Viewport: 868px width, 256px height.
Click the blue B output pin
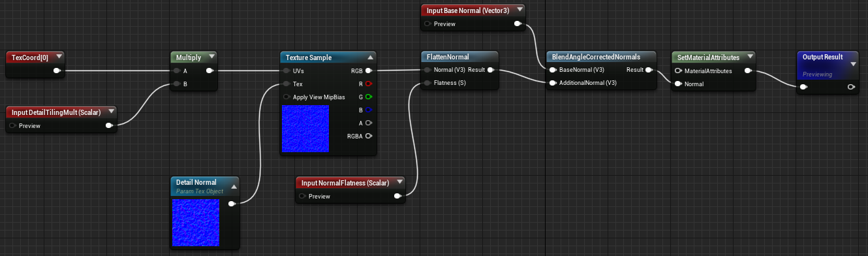pyautogui.click(x=369, y=110)
